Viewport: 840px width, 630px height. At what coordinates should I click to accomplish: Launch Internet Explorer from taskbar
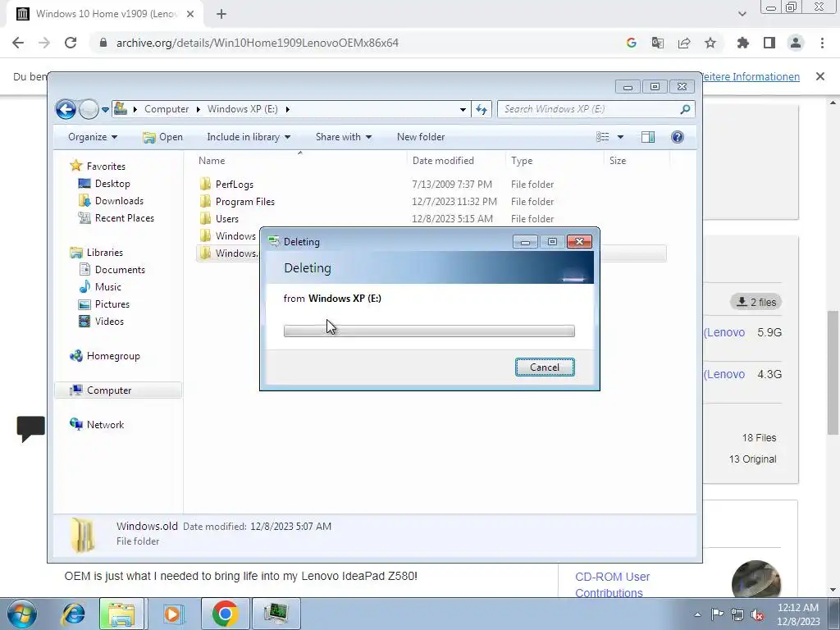[x=73, y=614]
